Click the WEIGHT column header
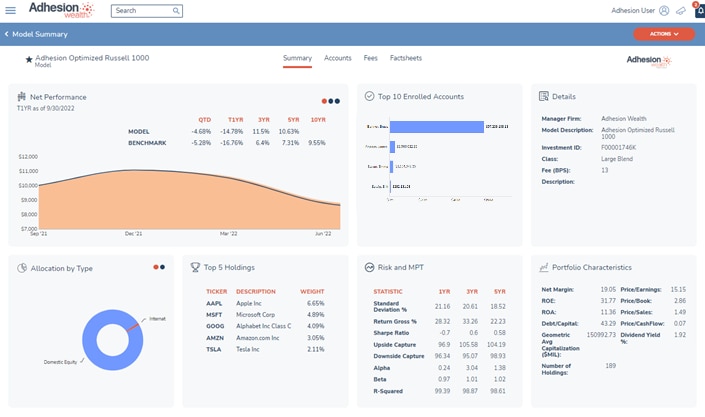705x417 pixels. pyautogui.click(x=312, y=291)
